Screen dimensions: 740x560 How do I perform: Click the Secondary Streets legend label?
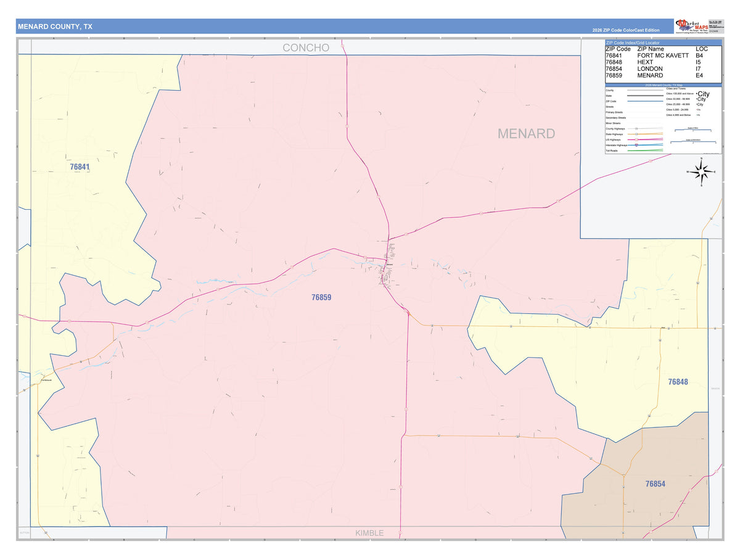pos(616,118)
